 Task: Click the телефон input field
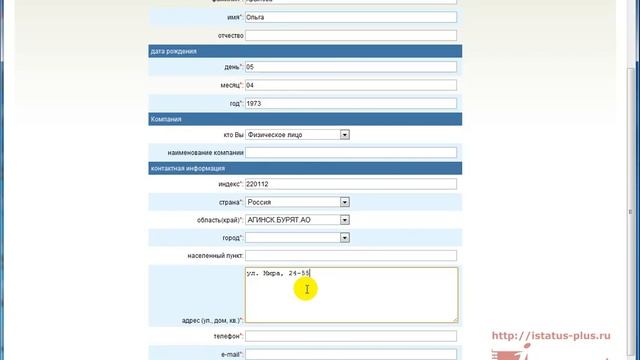tap(351, 336)
